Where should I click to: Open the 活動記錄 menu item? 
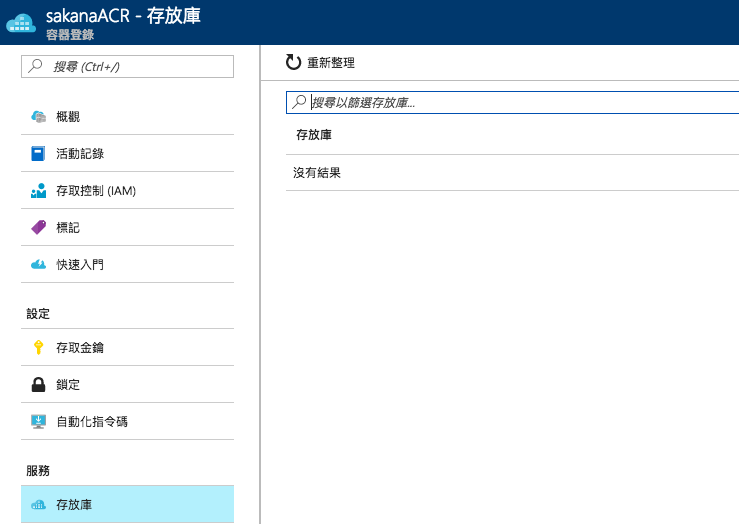pyautogui.click(x=127, y=154)
